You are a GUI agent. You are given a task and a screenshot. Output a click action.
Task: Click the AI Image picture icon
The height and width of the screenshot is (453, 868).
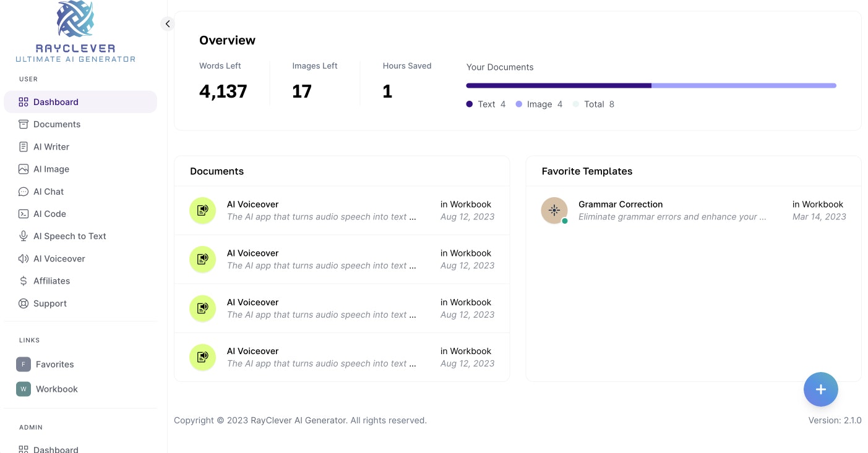tap(24, 169)
